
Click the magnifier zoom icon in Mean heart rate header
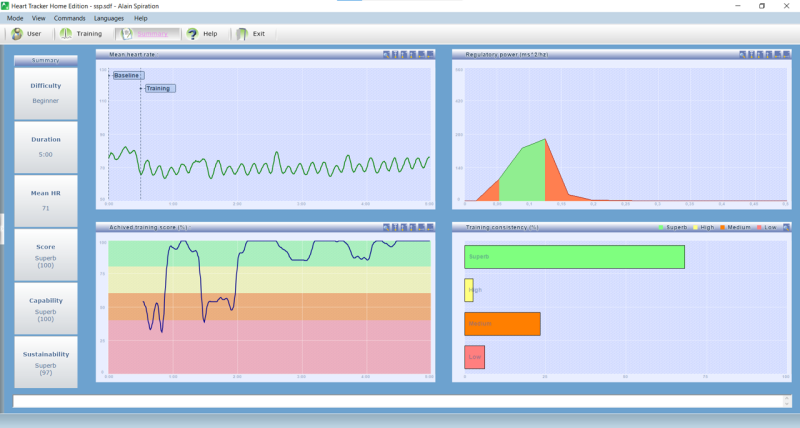[x=386, y=54]
